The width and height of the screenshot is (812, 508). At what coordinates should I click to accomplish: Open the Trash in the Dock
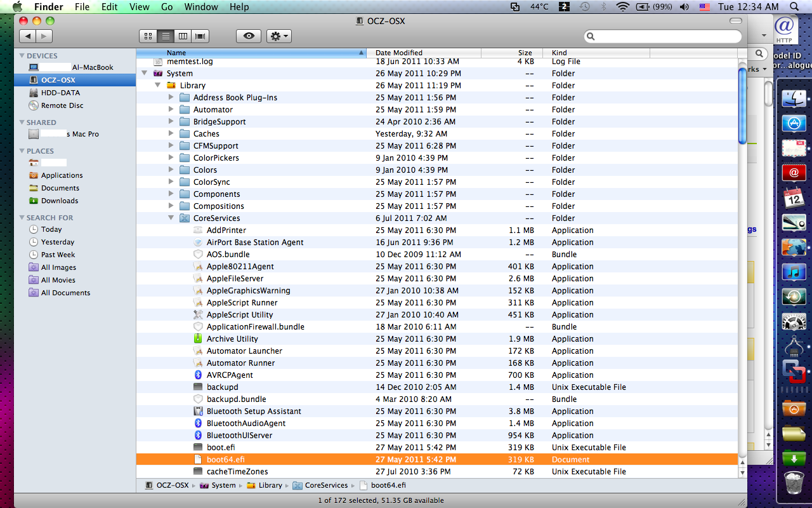point(794,482)
